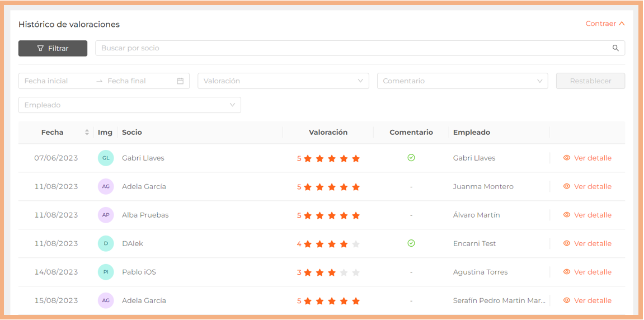Select the date 15/08/2023 cell
This screenshot has height=320, width=644.
pos(56,300)
